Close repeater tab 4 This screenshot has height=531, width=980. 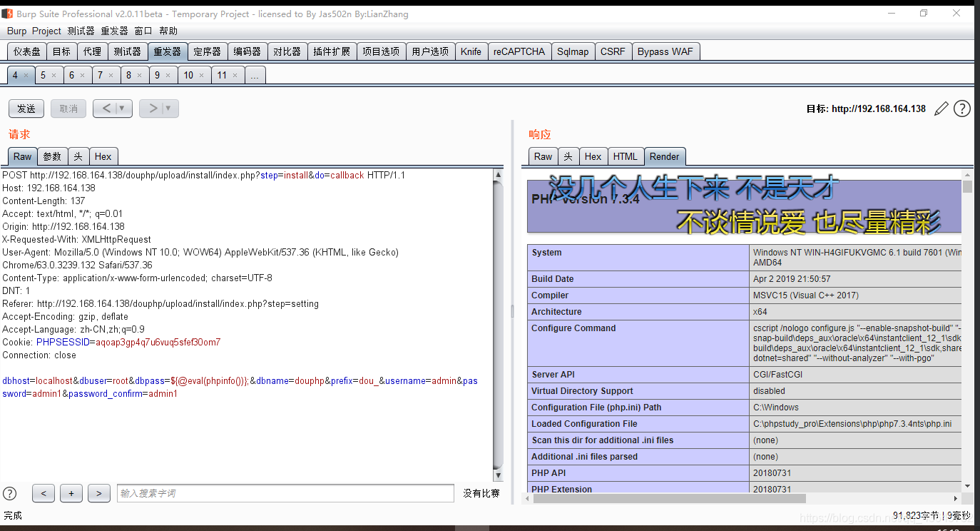[x=26, y=75]
